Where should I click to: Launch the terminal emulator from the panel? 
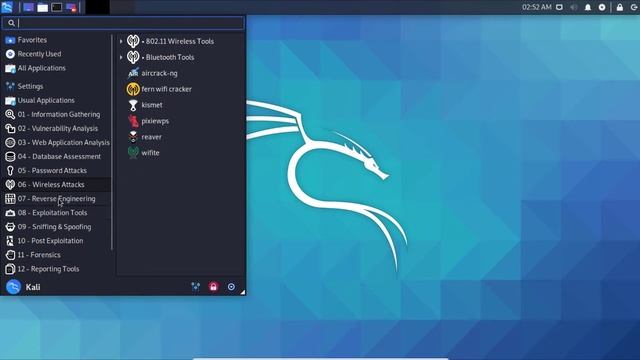tap(57, 7)
